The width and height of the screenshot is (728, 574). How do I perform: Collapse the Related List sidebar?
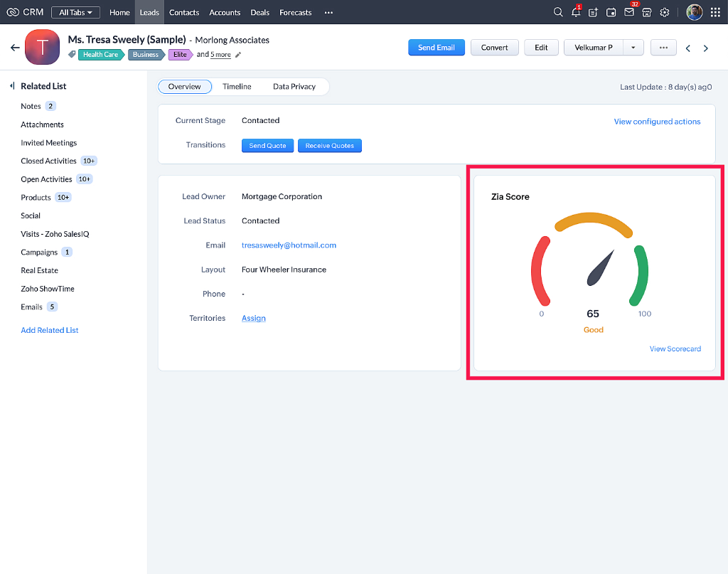coord(12,86)
